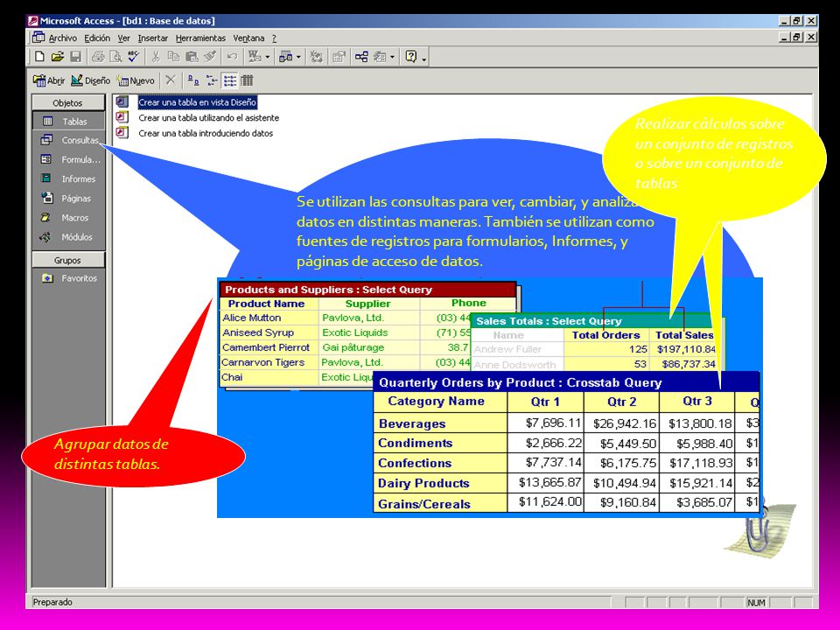Switch to Details view
This screenshot has height=630, width=840.
(247, 80)
